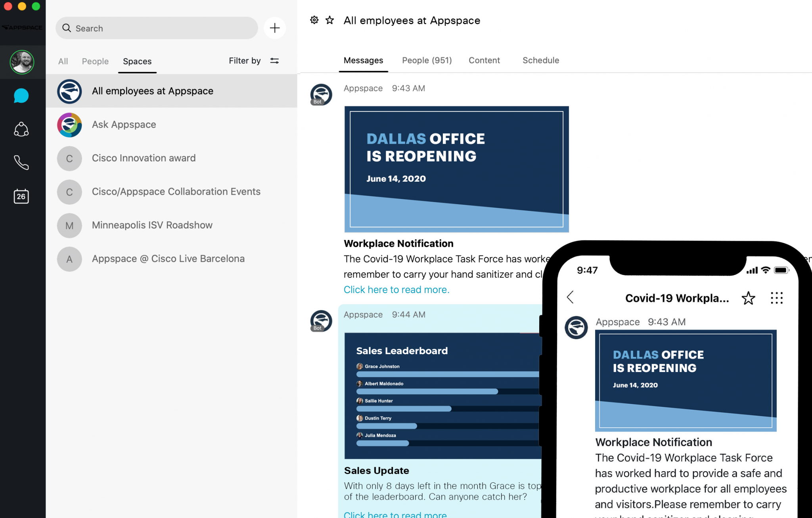The height and width of the screenshot is (518, 812).
Task: Open the Filter by dropdown menu
Action: tap(253, 61)
